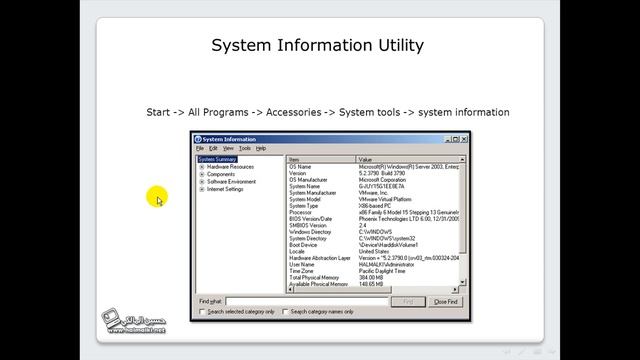
Task: Select the User Name row
Action: click(373, 265)
